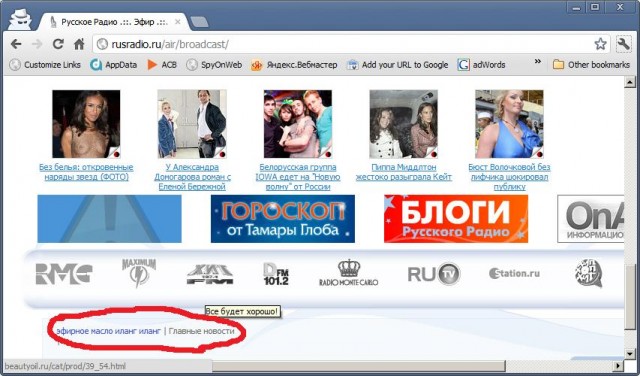Click the RU TV logo
This screenshot has width=640, height=376.
pyautogui.click(x=434, y=274)
